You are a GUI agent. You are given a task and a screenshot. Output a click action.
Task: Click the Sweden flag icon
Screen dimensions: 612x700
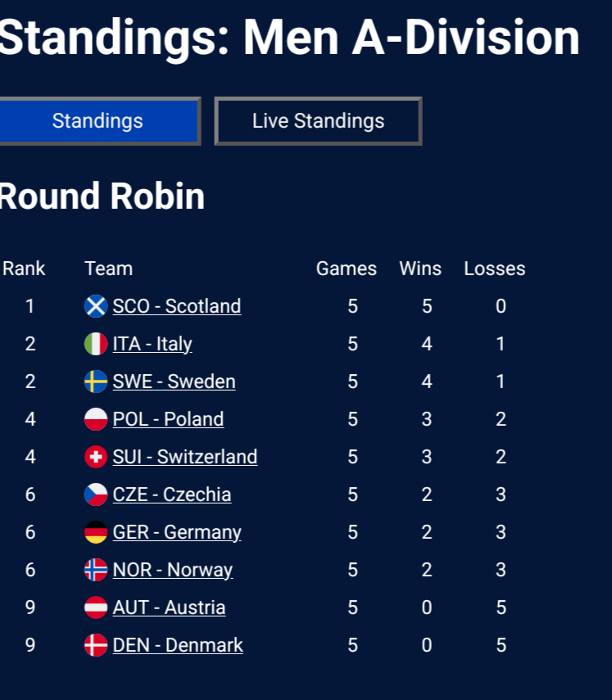click(96, 382)
